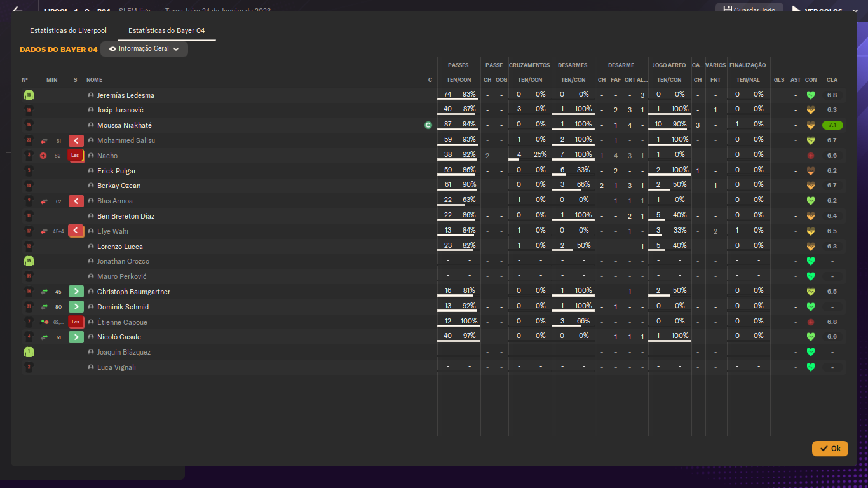
Task: Open Étienne Capoue's player name link
Action: pos(122,322)
